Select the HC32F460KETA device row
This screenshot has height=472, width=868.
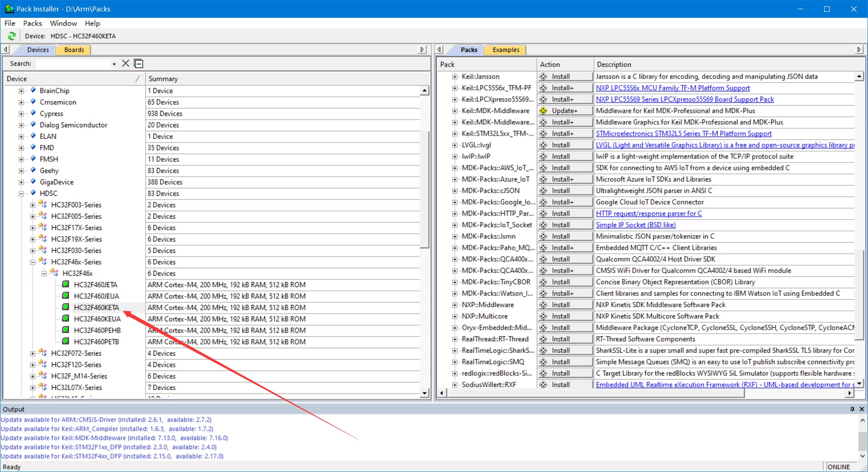coord(96,307)
